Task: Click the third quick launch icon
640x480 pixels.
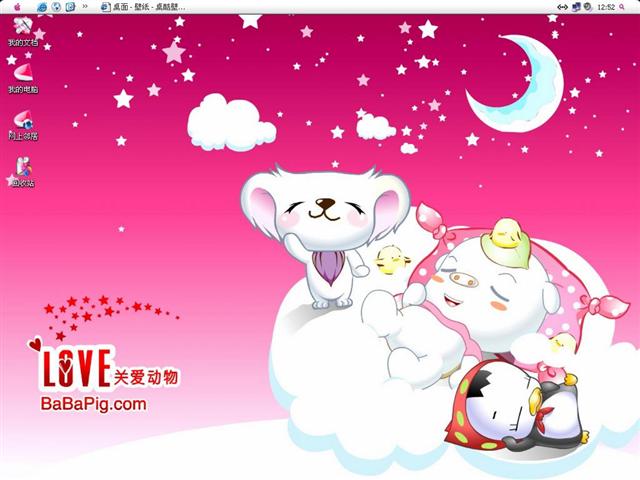Action: 71,7
